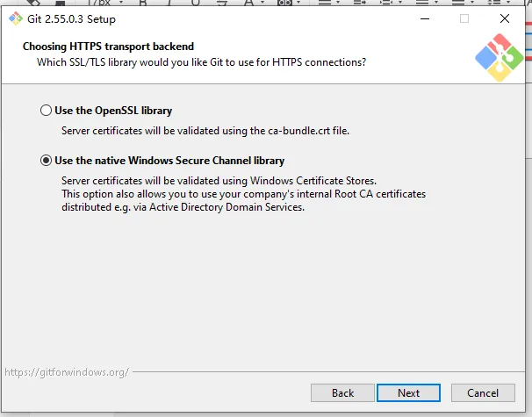Select the Use the OpenSSL library option

46,111
